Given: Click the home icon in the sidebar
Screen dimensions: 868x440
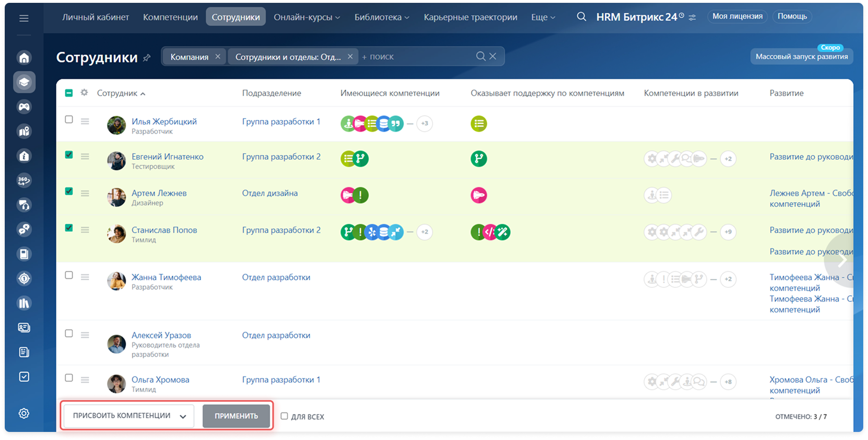Looking at the screenshot, I should (24, 58).
